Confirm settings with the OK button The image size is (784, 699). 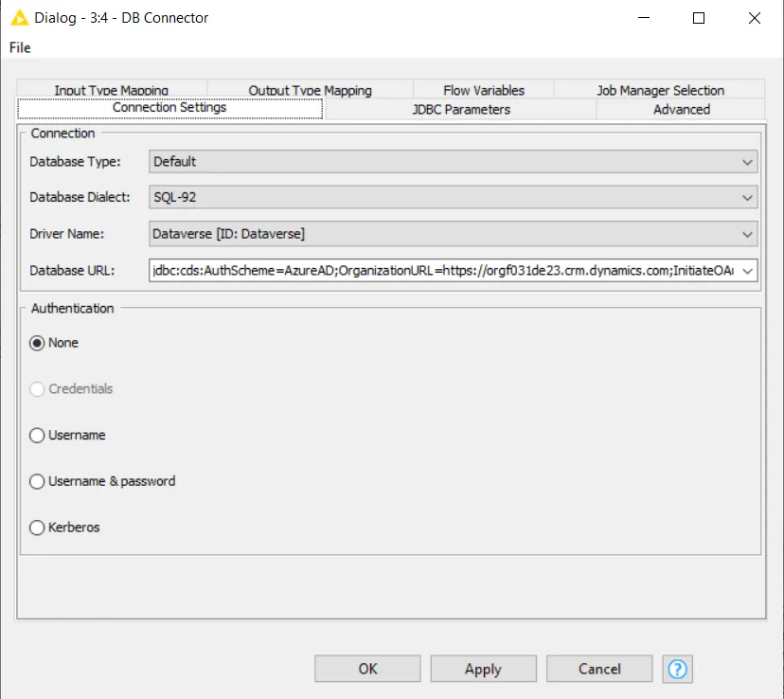(367, 669)
